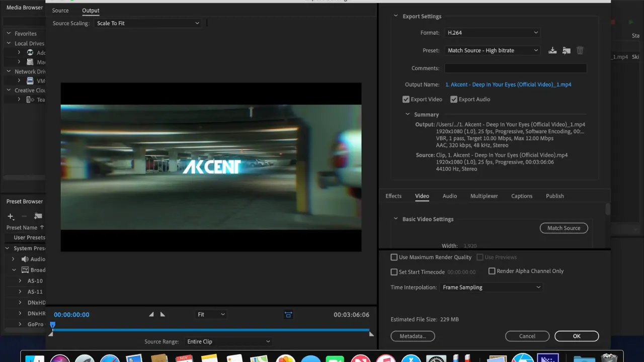Enable Render Alpha Channel Only
The width and height of the screenshot is (644, 362).
492,271
